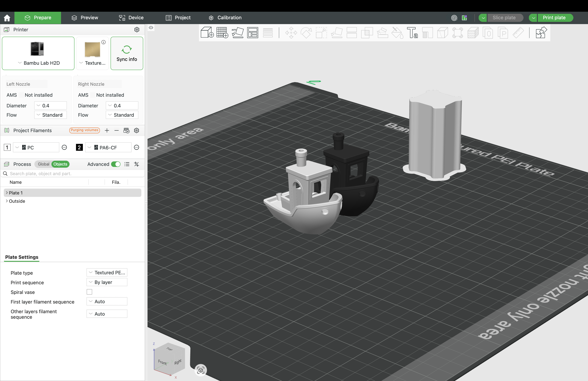
Task: Click the fit camera view icon
Action: click(x=201, y=370)
